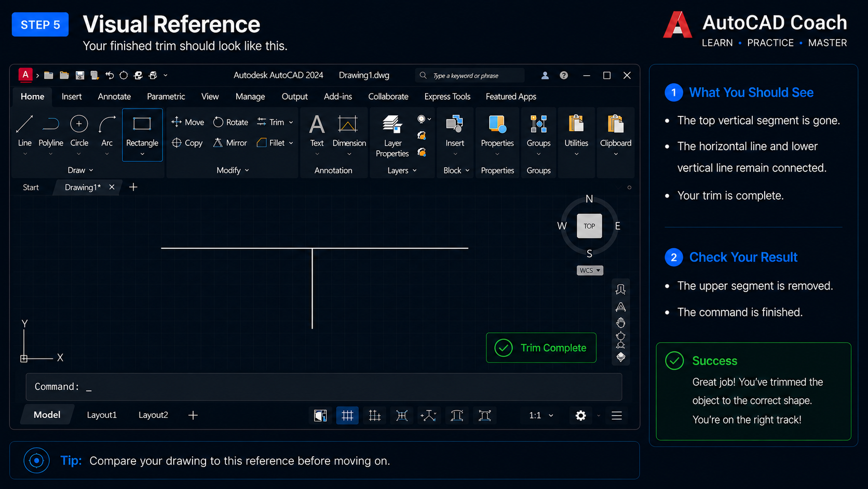Click the AutoCAD application menu logo
This screenshot has height=489, width=868.
click(25, 75)
